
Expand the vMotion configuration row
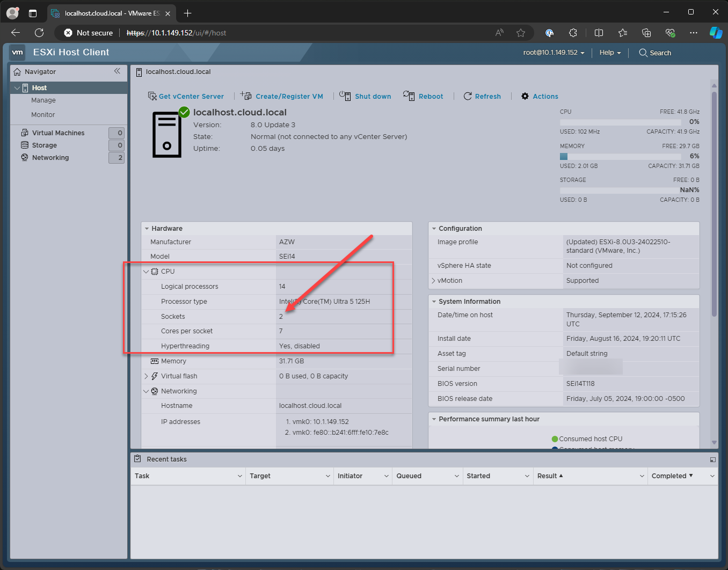[x=433, y=281]
